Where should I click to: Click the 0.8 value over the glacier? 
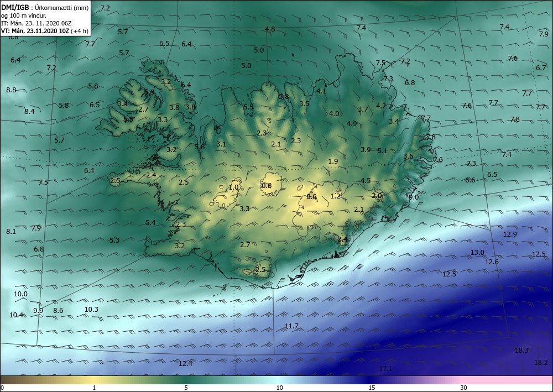(267, 185)
